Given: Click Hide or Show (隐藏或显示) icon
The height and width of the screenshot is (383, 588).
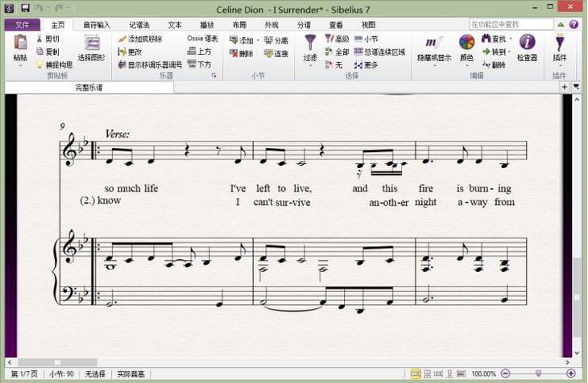Looking at the screenshot, I should coord(434,43).
